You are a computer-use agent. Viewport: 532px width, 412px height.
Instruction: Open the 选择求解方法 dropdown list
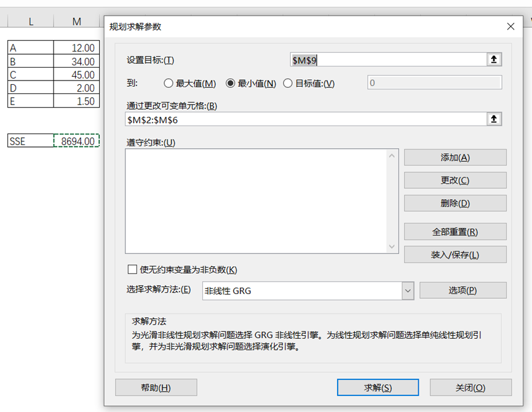(x=407, y=291)
